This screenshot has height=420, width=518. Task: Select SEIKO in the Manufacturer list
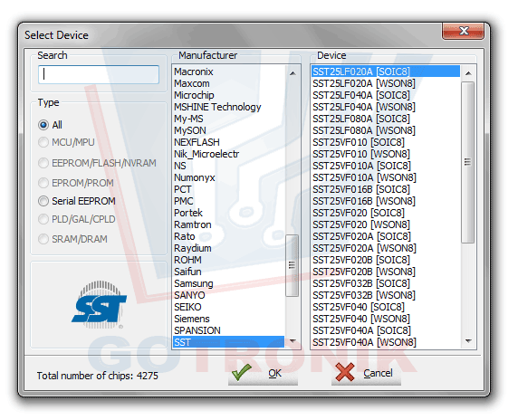(228, 307)
